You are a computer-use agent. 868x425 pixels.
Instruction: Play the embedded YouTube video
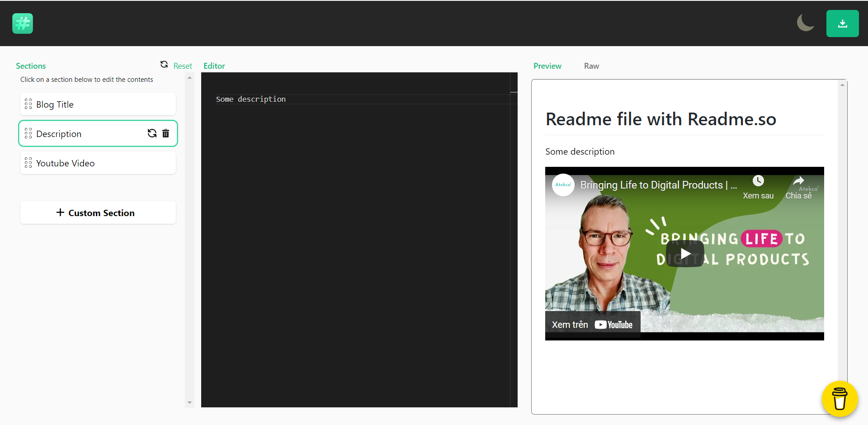(684, 254)
